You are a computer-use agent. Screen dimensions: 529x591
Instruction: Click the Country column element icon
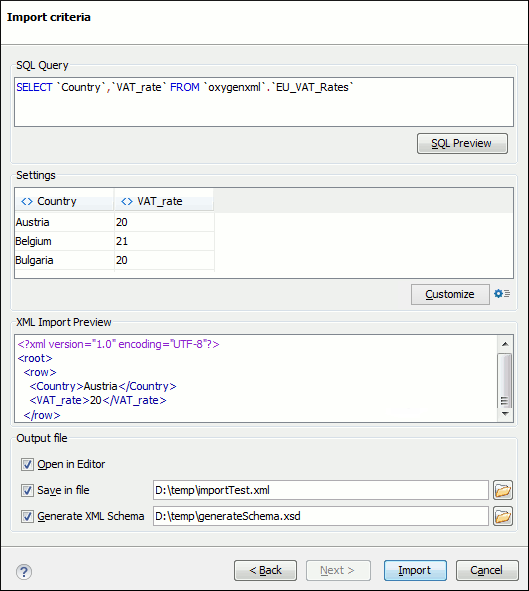click(27, 201)
